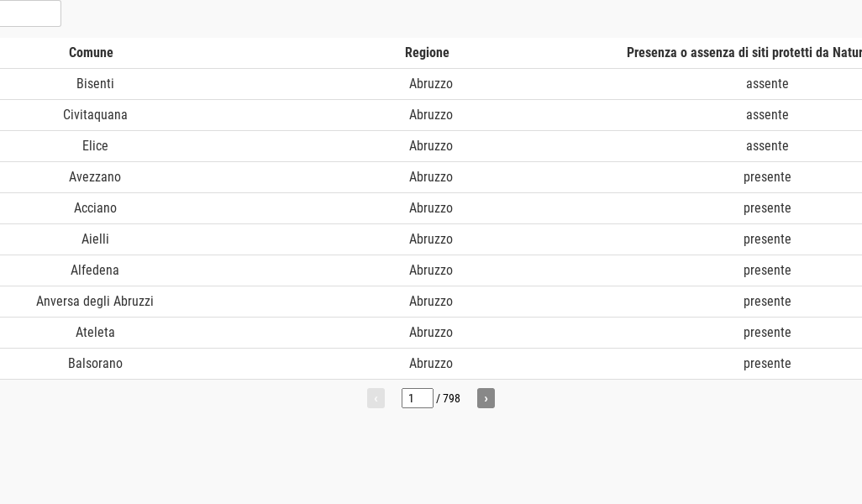The width and height of the screenshot is (862, 504).
Task: Select the Civitaquana comune cell
Action: pos(95,115)
